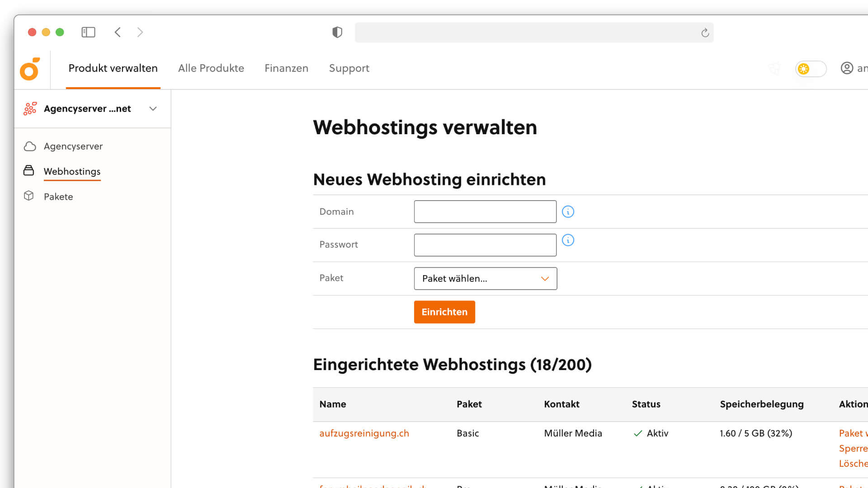Go forward with browser forward arrow
The height and width of the screenshot is (488, 868).
tap(140, 32)
